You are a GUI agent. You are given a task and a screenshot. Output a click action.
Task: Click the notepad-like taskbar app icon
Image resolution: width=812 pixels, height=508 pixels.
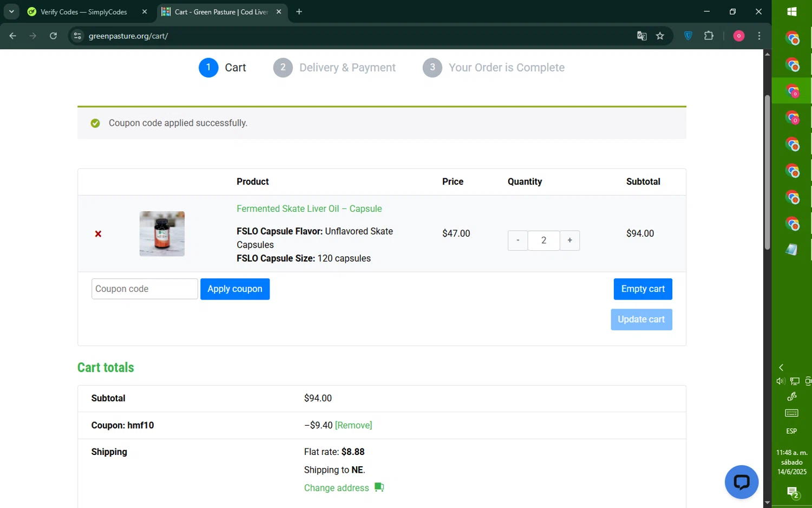791,250
